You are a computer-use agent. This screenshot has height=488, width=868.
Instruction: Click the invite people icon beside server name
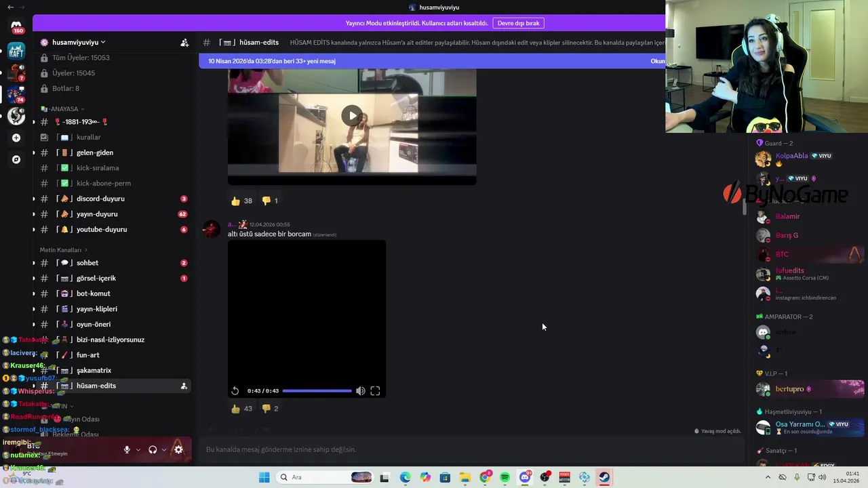pos(184,42)
